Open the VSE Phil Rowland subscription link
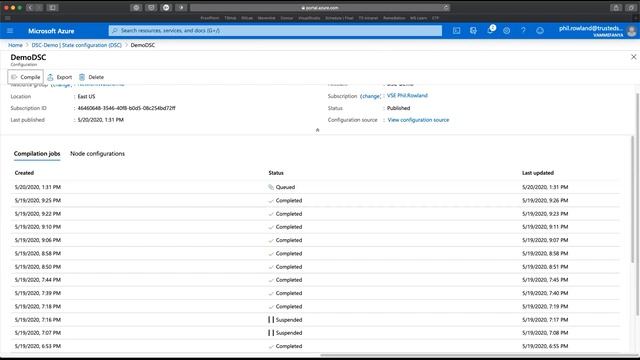Viewport: 640px width, 360px height. click(x=407, y=96)
